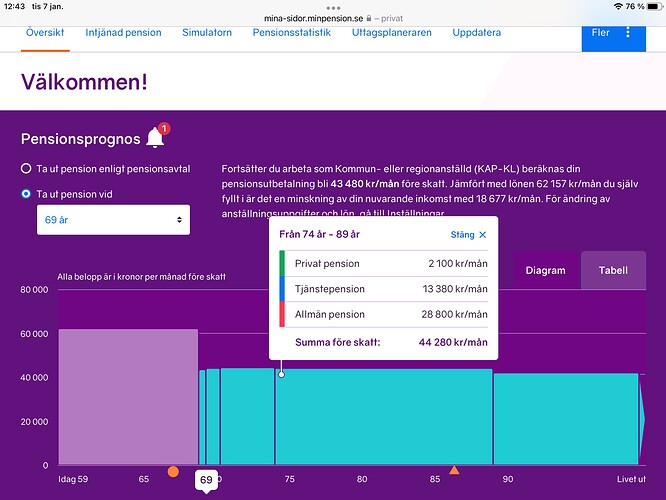Open the pension forecast notification bell
666x500 pixels.
click(x=155, y=137)
